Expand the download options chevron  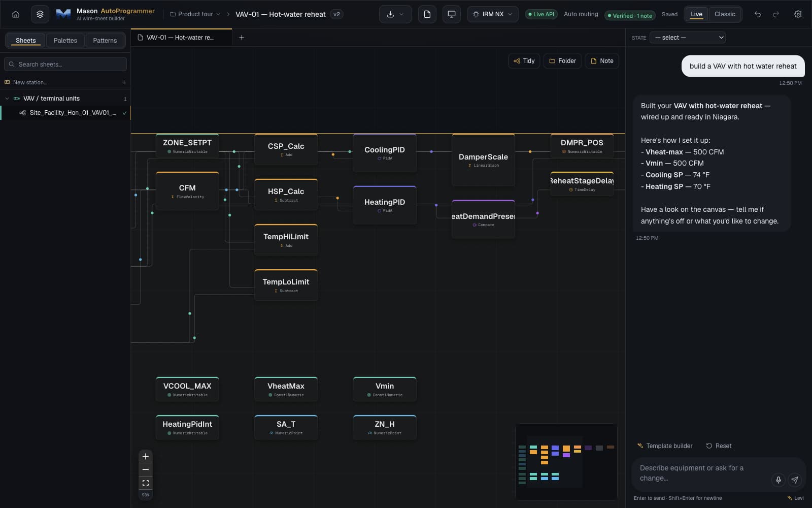click(x=401, y=14)
